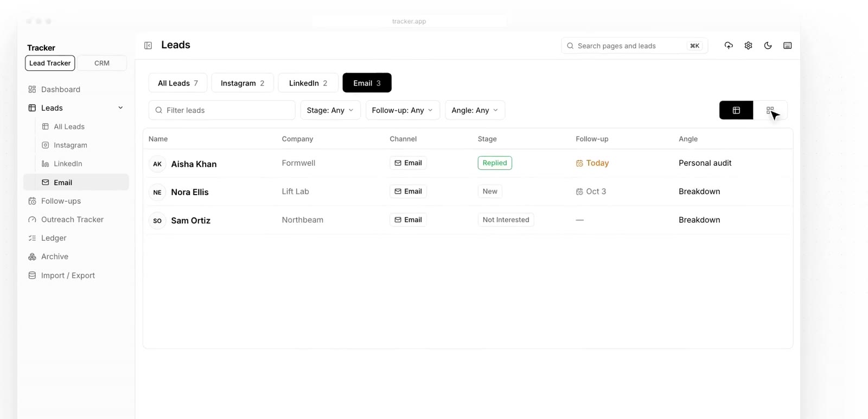The image size is (868, 419).
Task: Click Nora Ellis's Oct 3 follow-up
Action: (x=591, y=191)
